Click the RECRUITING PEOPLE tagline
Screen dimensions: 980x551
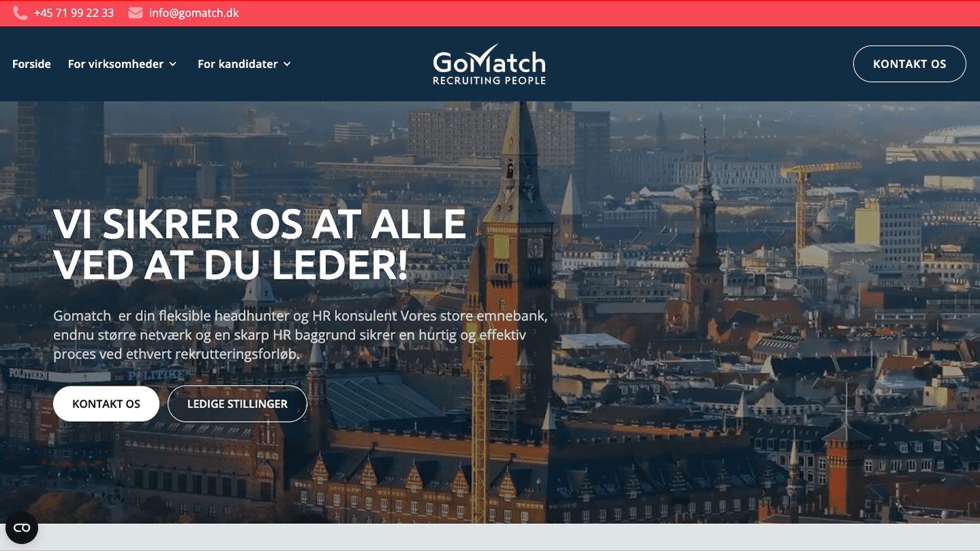point(489,80)
